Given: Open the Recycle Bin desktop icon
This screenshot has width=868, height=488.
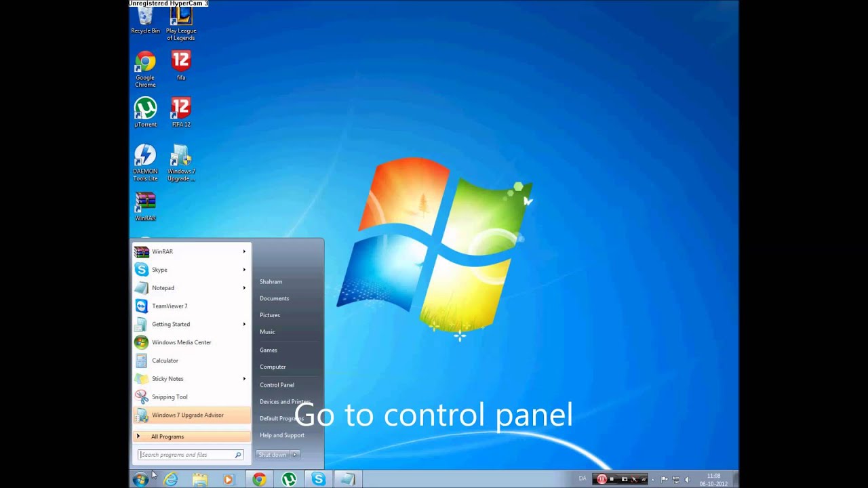Looking at the screenshot, I should (145, 20).
